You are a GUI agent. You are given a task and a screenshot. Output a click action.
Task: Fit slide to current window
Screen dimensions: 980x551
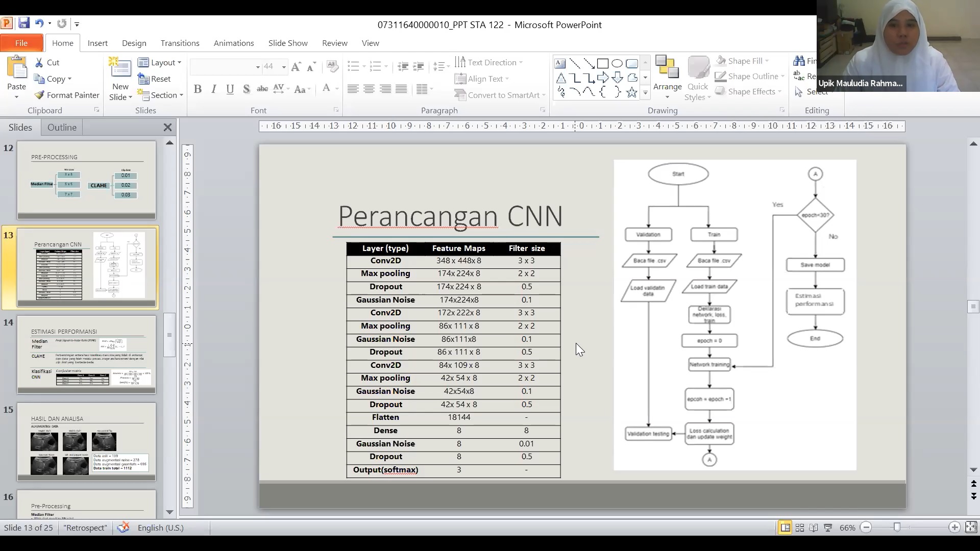pos(971,528)
